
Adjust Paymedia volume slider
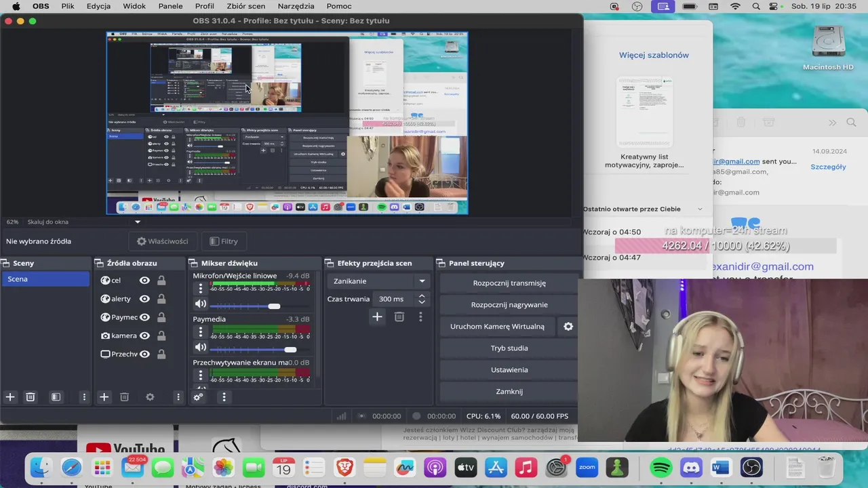[x=290, y=350]
